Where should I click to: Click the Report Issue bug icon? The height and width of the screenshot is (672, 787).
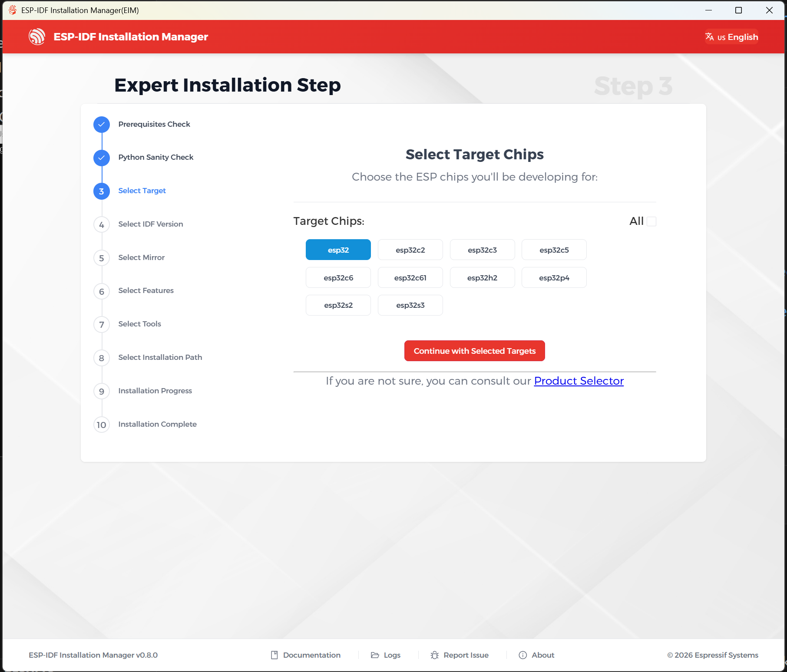(x=435, y=655)
